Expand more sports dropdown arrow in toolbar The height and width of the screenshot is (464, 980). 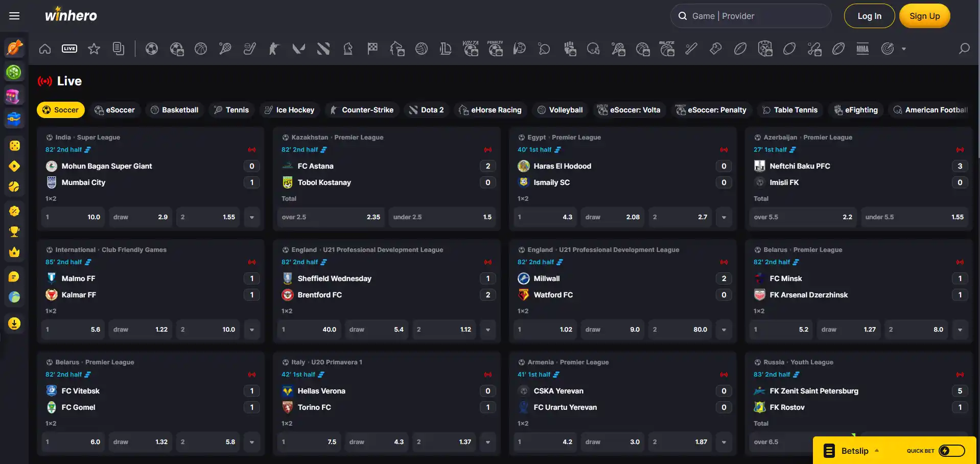tap(904, 49)
